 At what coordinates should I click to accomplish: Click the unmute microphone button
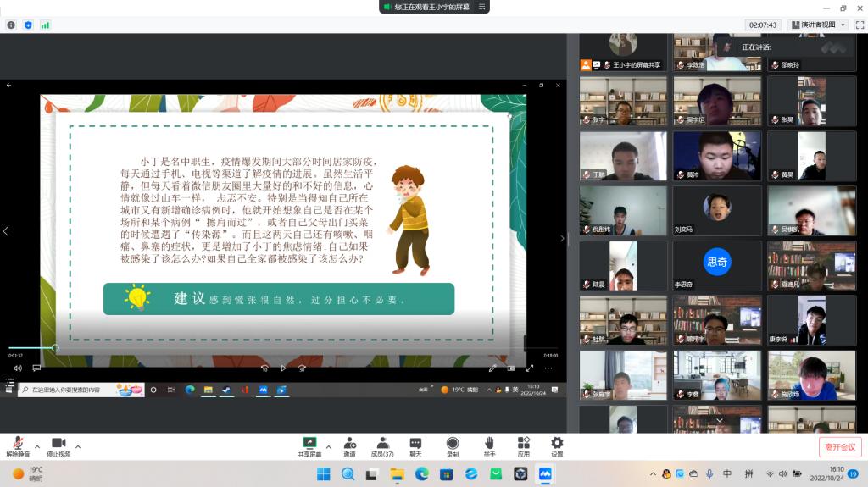click(18, 445)
